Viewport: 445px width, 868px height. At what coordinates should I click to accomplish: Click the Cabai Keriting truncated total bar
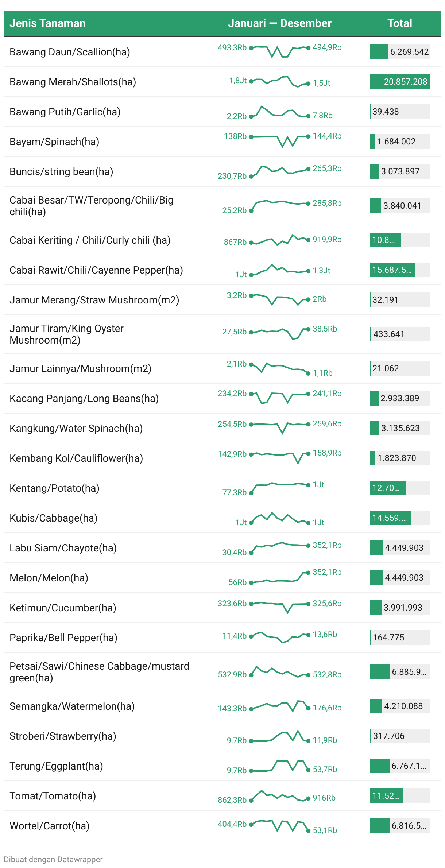(x=399, y=240)
